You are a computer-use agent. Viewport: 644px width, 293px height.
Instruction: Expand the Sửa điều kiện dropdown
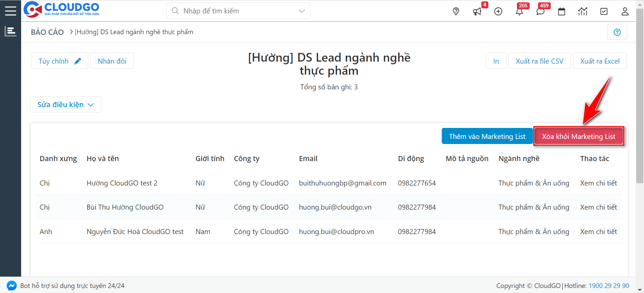coord(65,104)
